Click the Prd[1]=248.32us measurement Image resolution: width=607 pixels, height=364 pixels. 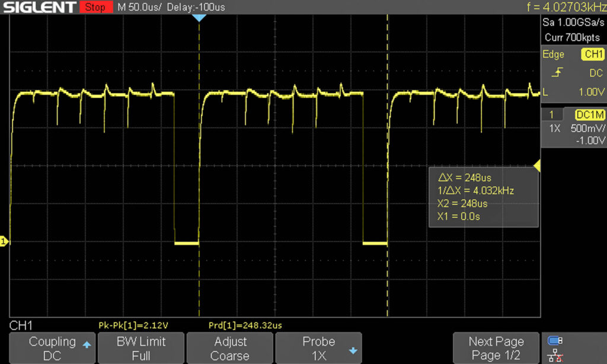245,325
